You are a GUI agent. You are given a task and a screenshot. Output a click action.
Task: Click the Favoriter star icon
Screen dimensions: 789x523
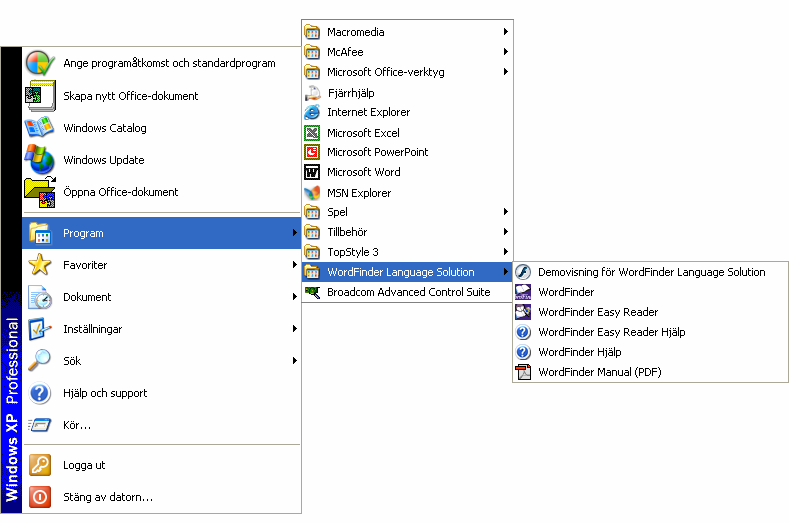click(40, 265)
